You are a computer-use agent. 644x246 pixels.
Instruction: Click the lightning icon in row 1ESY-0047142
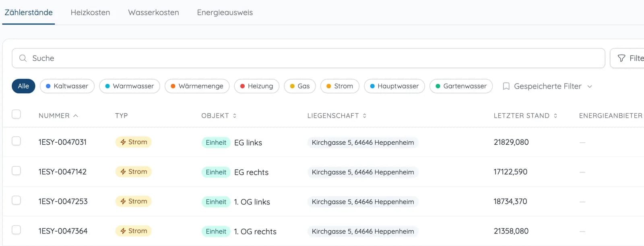point(123,172)
